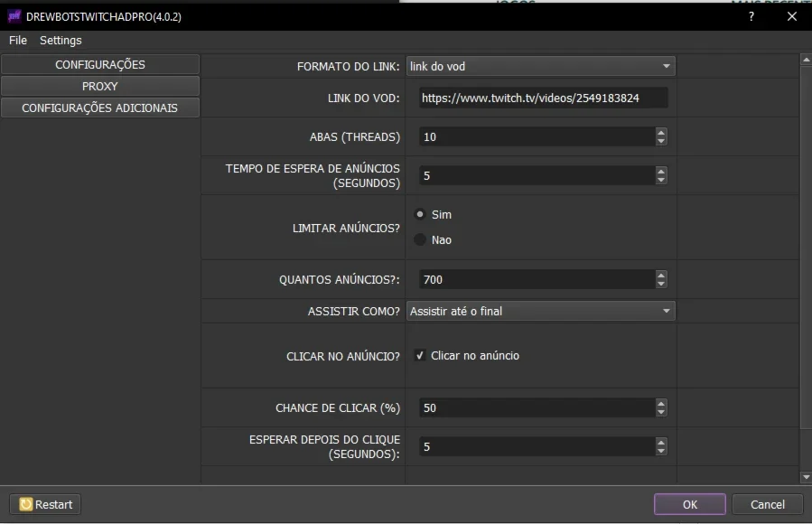Click the Restart button
Image resolution: width=812 pixels, height=524 pixels.
pos(45,504)
